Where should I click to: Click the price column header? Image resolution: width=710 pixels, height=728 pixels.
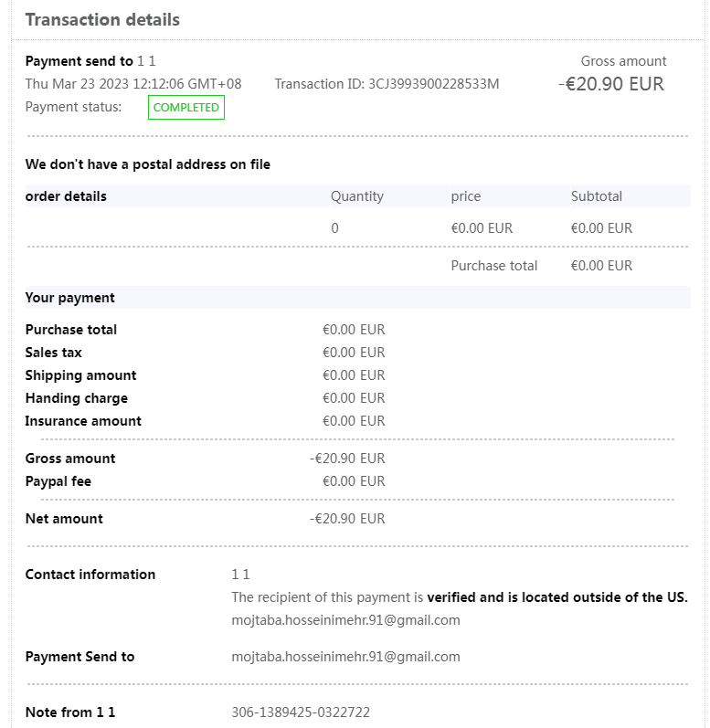(465, 196)
